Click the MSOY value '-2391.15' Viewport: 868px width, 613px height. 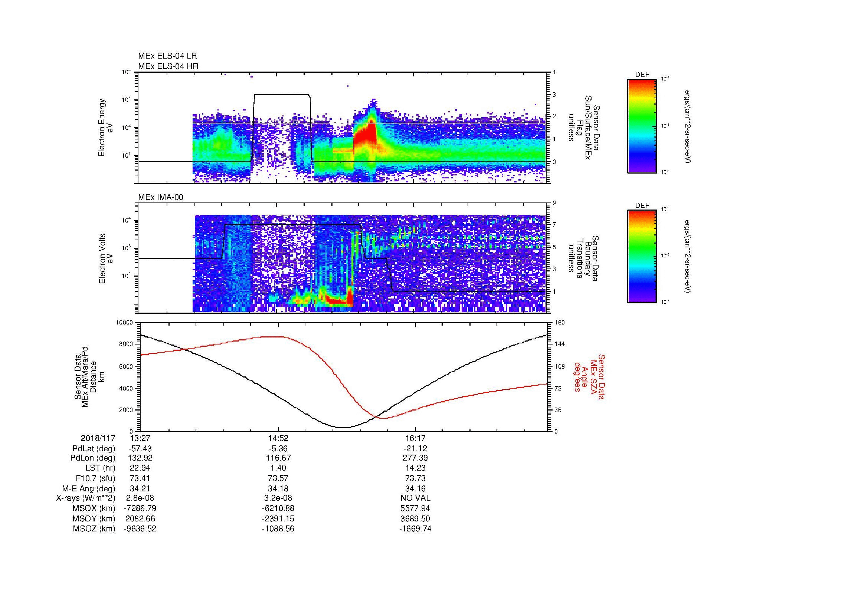tap(278, 518)
